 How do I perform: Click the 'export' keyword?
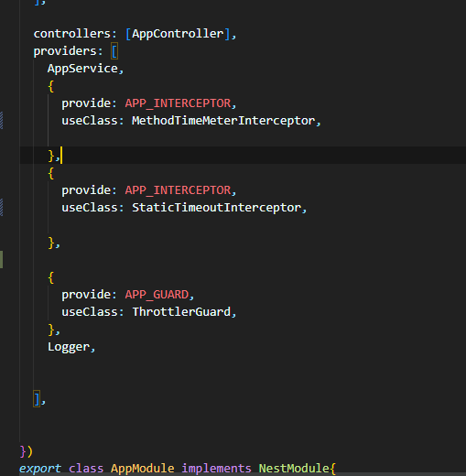[40, 469]
